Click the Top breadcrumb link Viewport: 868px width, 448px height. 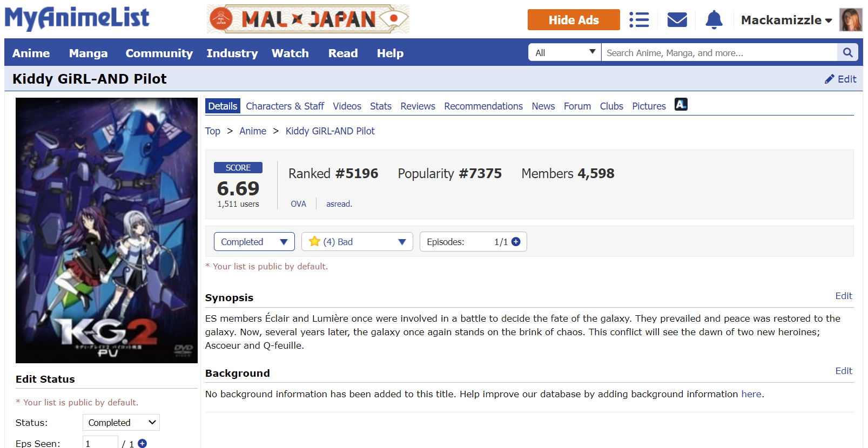(212, 131)
